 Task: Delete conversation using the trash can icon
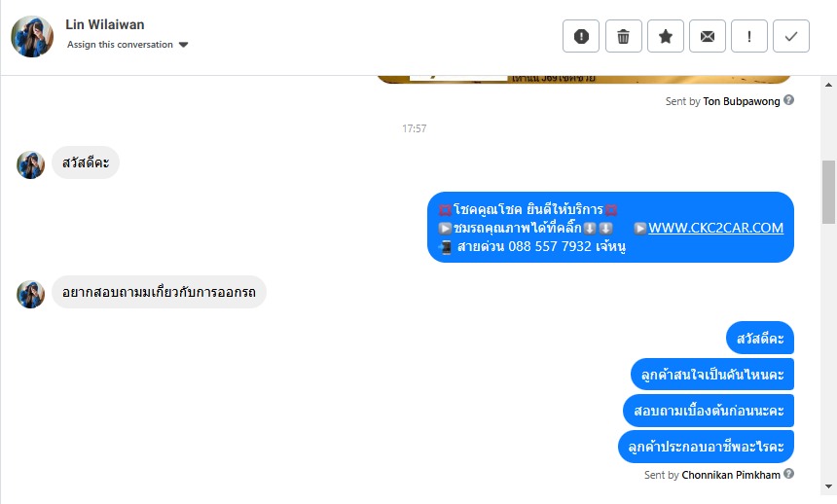623,36
